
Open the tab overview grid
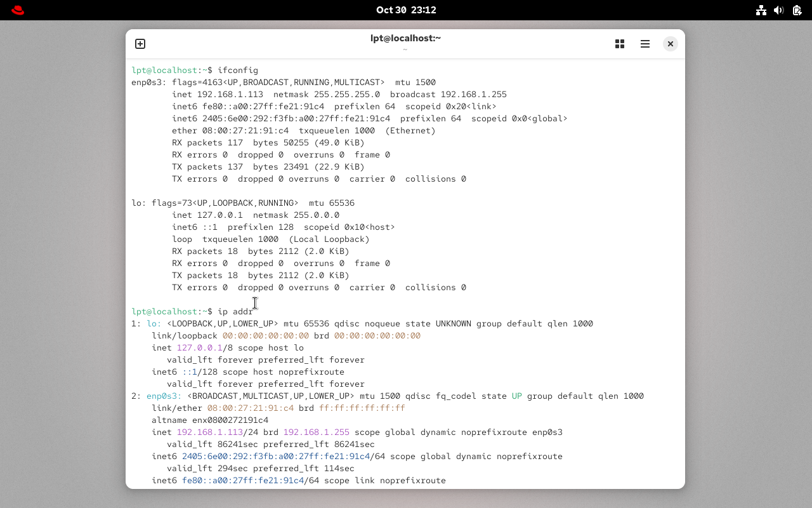620,44
